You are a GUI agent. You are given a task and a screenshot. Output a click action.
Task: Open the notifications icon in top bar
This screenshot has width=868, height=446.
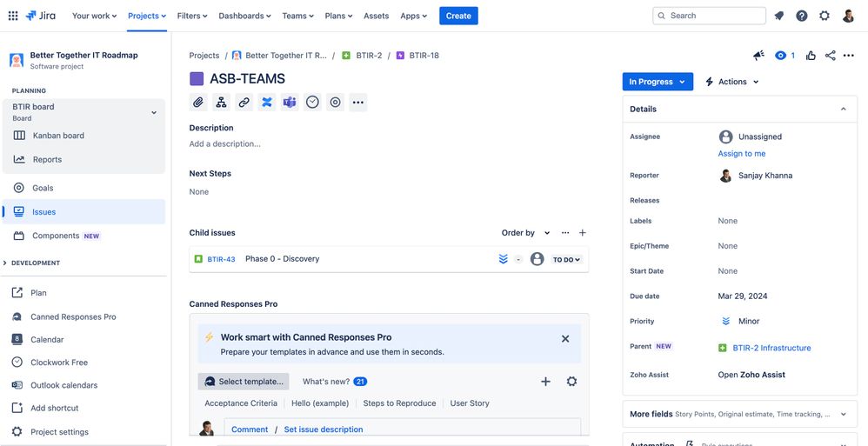[x=779, y=16]
